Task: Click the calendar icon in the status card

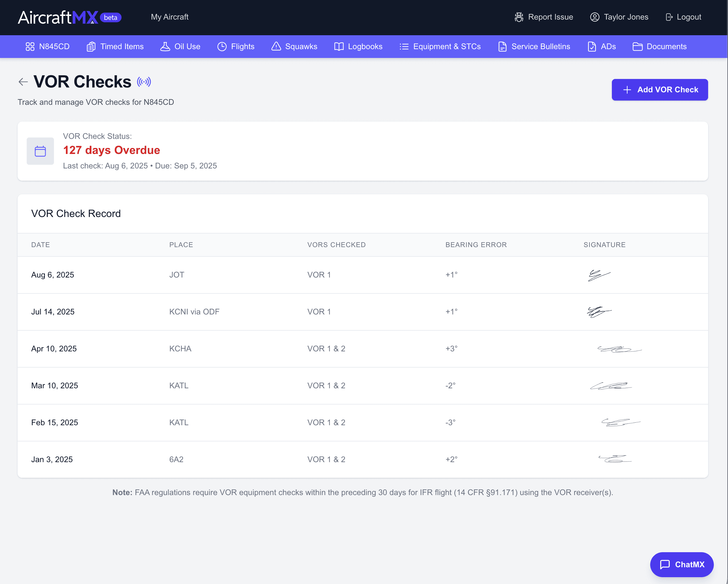Action: (x=40, y=151)
